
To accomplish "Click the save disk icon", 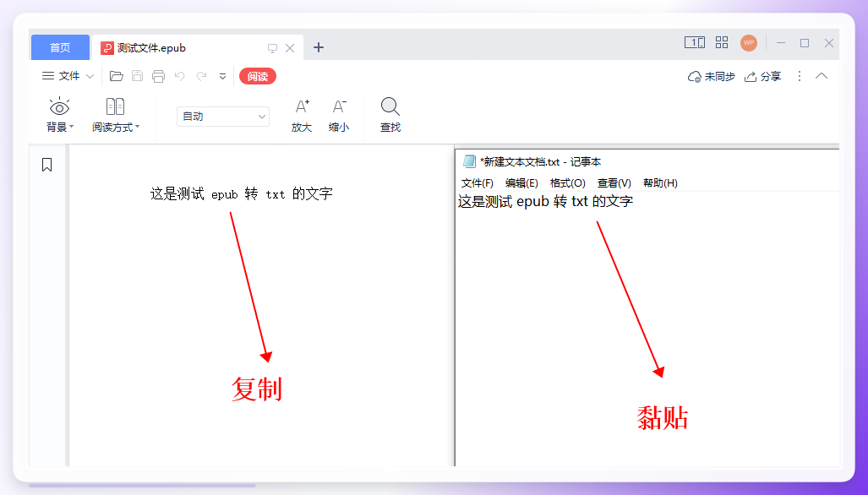I will [137, 76].
